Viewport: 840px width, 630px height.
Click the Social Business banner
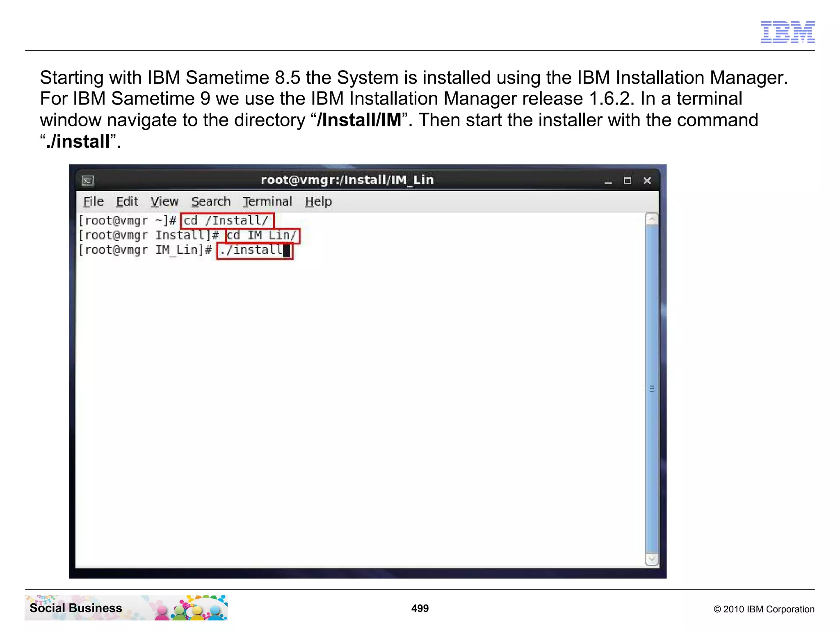point(126,608)
